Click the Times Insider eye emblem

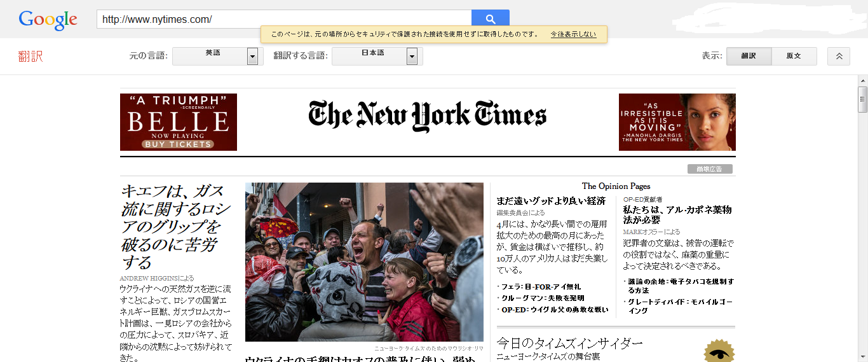tap(719, 351)
